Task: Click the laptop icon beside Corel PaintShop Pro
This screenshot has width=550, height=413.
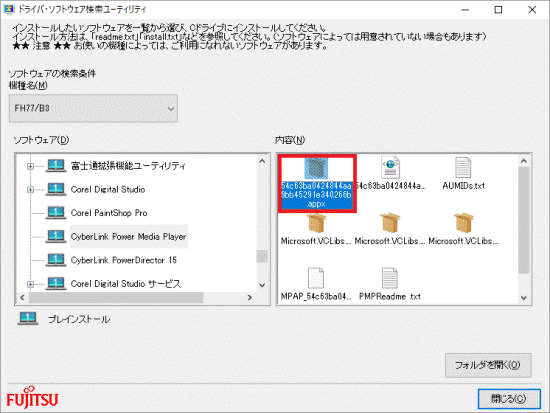Action: 56,213
